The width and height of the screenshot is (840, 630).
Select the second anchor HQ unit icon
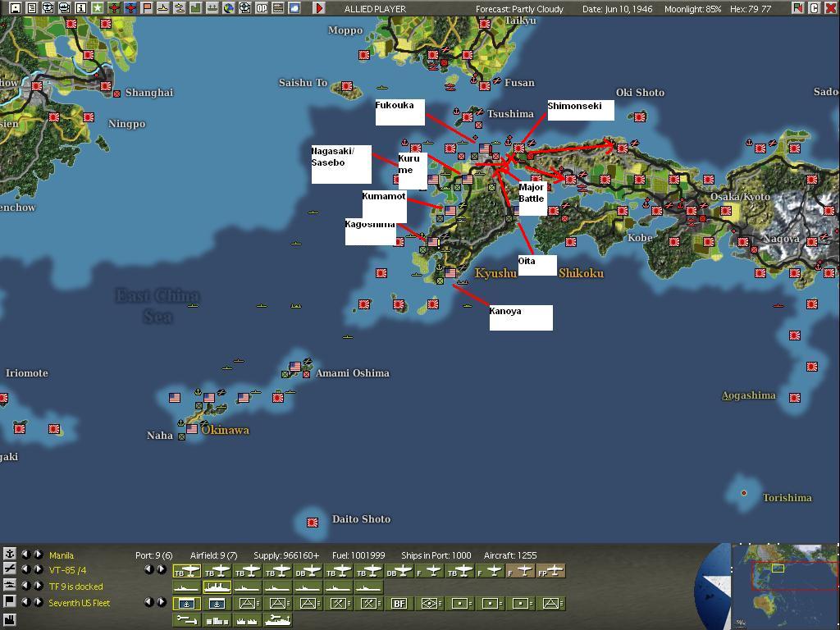coord(217,604)
